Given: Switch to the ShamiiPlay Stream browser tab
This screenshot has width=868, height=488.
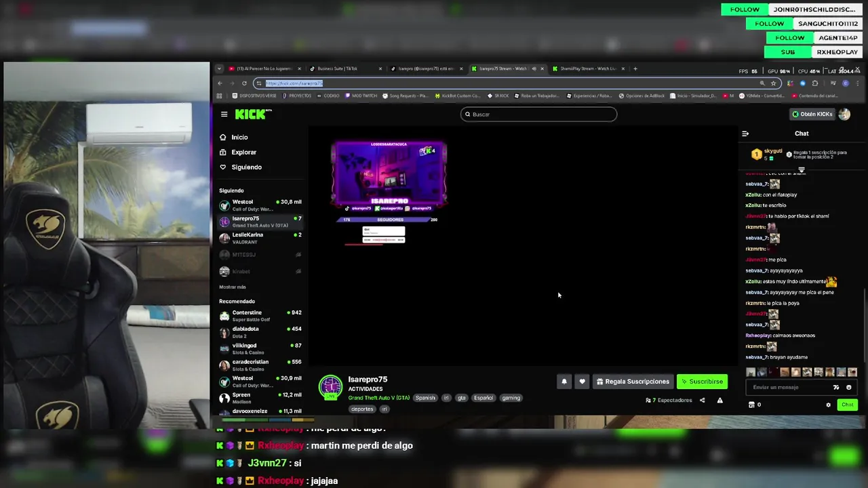Looking at the screenshot, I should tap(588, 68).
